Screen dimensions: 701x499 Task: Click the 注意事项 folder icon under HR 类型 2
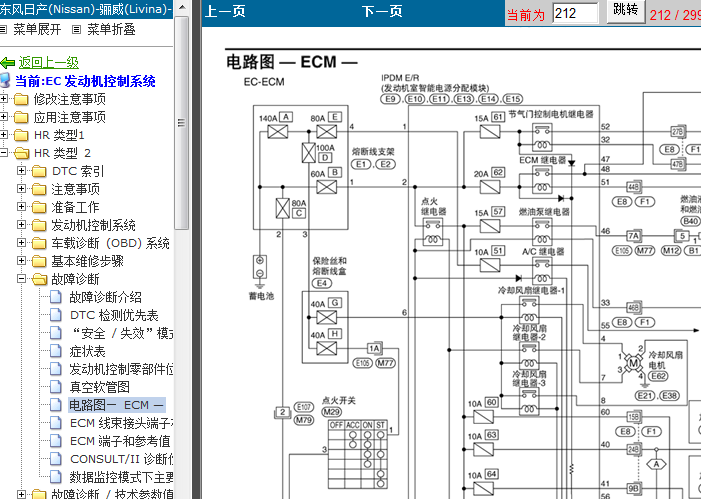point(39,189)
